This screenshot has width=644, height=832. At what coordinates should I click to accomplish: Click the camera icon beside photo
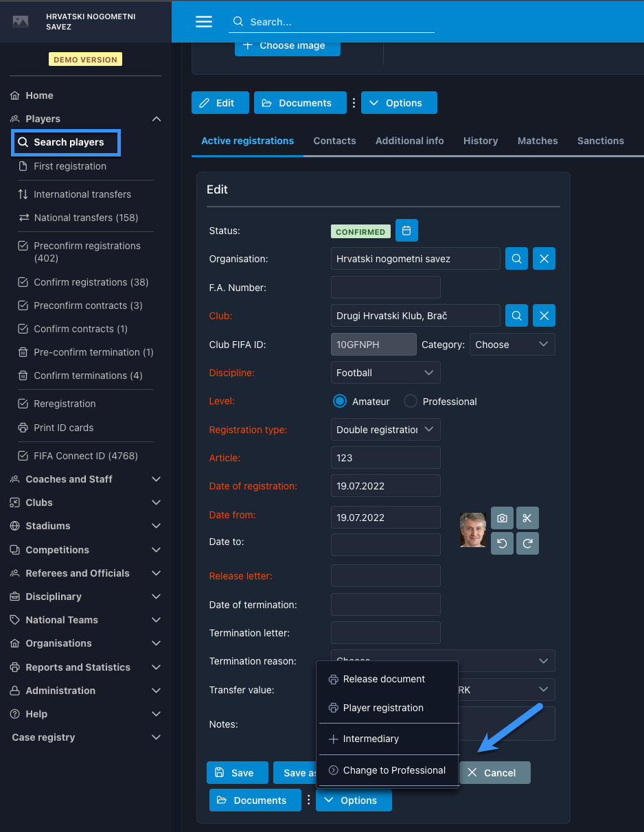coord(502,518)
